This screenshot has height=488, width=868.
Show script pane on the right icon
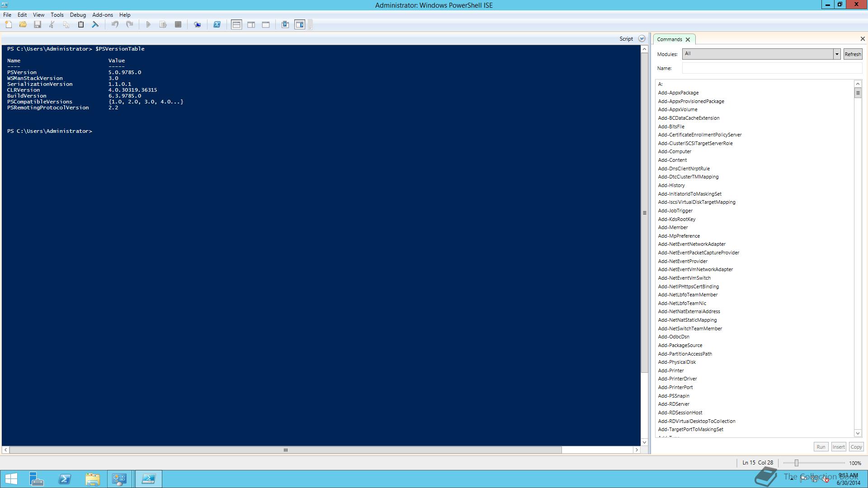coord(251,24)
